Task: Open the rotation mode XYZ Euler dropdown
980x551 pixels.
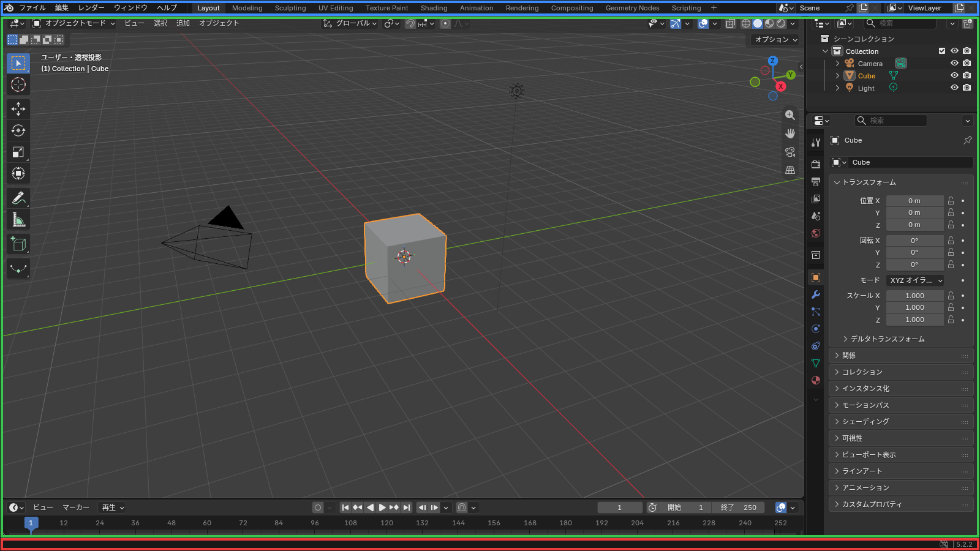Action: [915, 280]
